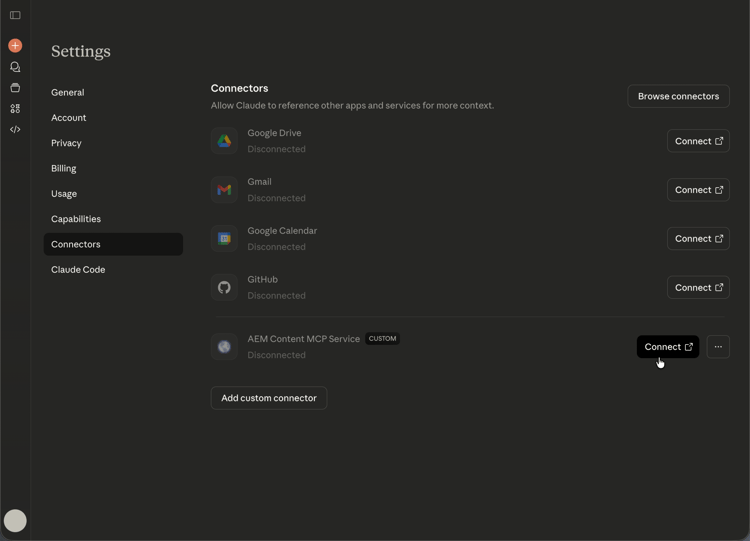Click the Google Drive connector name
This screenshot has width=750, height=541.
(x=274, y=133)
